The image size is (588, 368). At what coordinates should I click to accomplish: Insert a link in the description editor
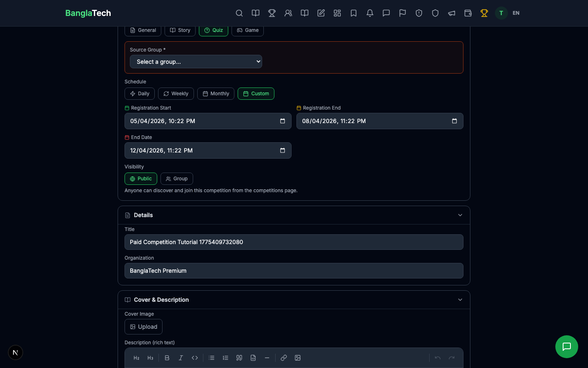tap(284, 358)
